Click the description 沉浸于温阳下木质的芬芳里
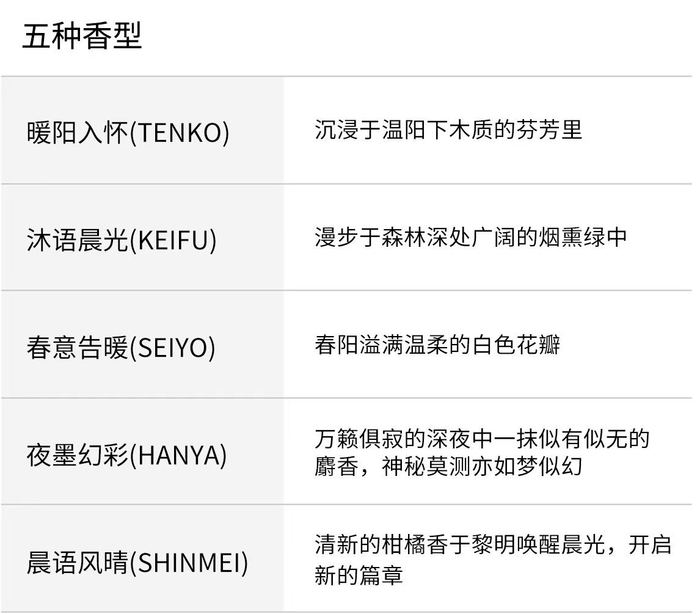Viewport: 700px width, 614px height. [448, 130]
